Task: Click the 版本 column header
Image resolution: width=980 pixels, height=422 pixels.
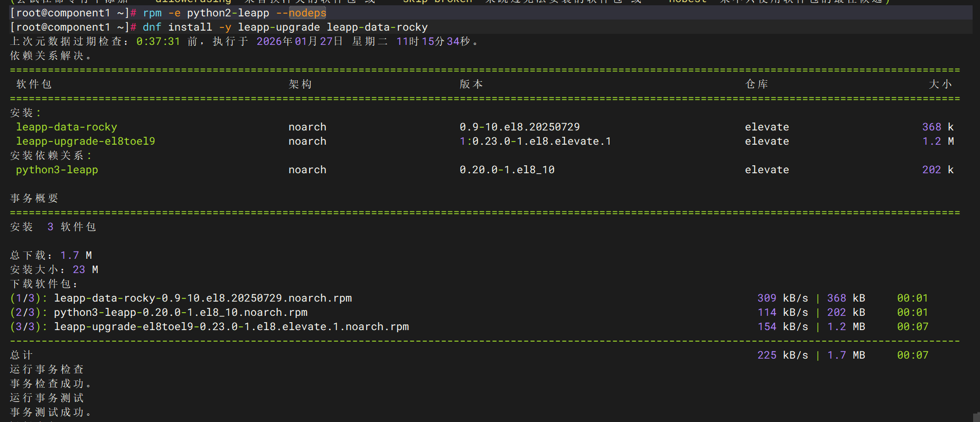Action: 471,84
